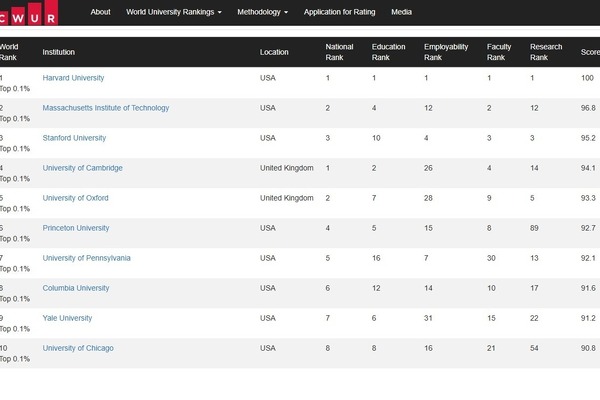Viewport: 600px width, 400px height.
Task: Click the Location column header
Action: [274, 52]
